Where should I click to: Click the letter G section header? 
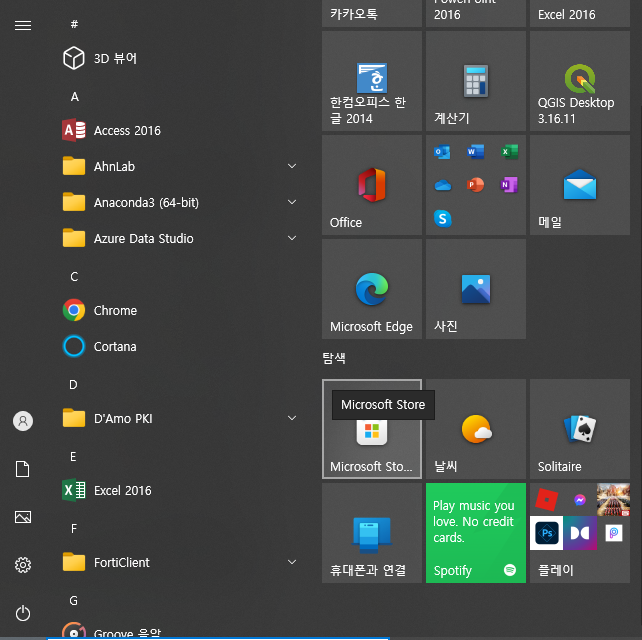tap(74, 601)
